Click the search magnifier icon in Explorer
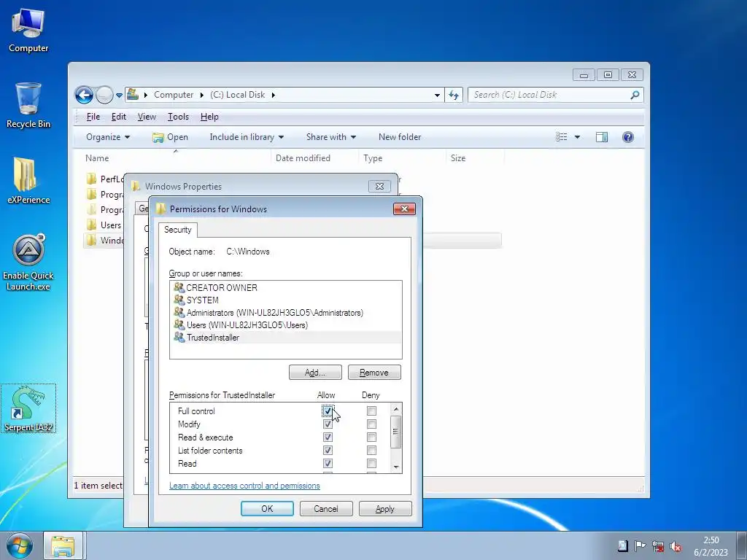The width and height of the screenshot is (747, 560). tap(635, 95)
